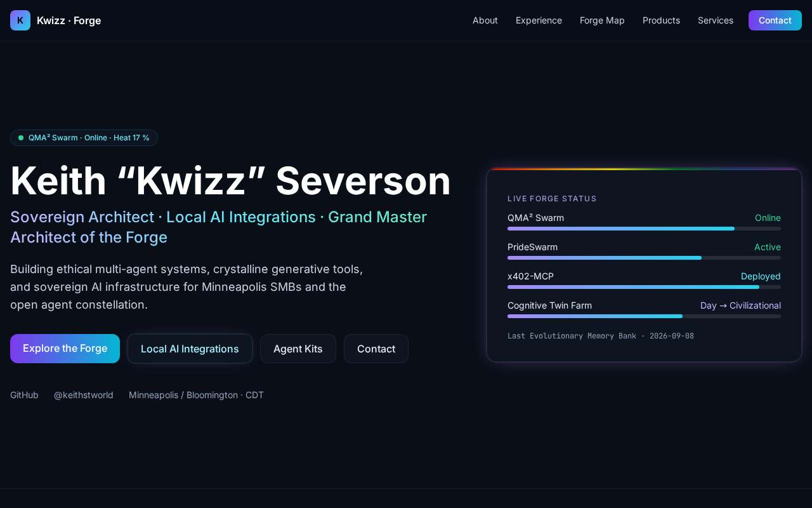Click the Sovereign Architect subtitle text
Screen dimensions: 812x508
pos(218,227)
